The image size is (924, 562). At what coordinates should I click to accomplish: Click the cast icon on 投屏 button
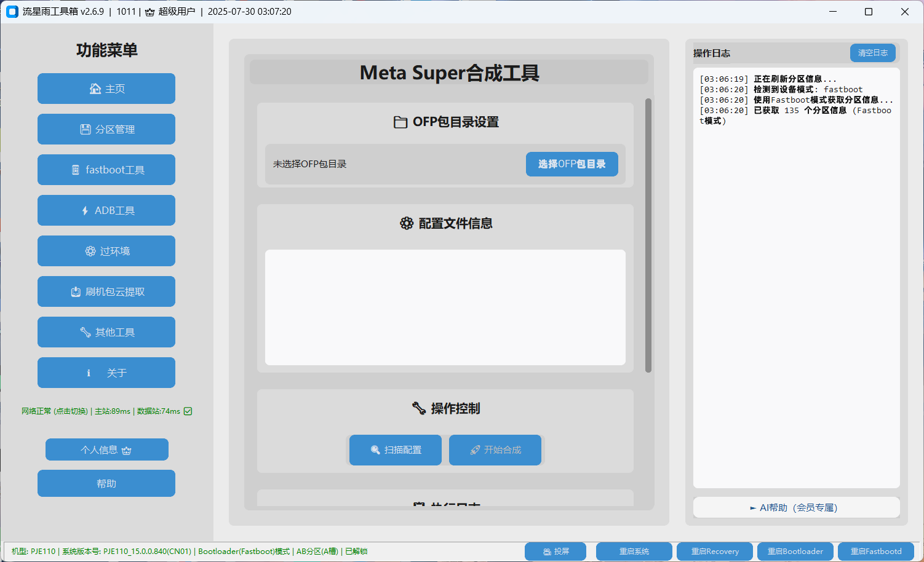click(x=545, y=551)
